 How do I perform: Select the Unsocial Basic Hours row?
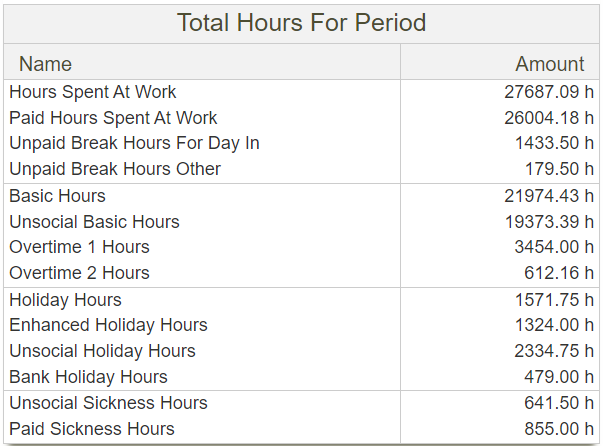(94, 222)
